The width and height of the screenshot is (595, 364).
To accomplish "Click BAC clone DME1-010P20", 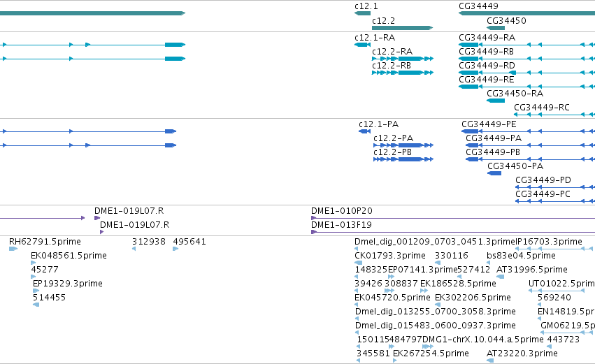I will pyautogui.click(x=453, y=218).
